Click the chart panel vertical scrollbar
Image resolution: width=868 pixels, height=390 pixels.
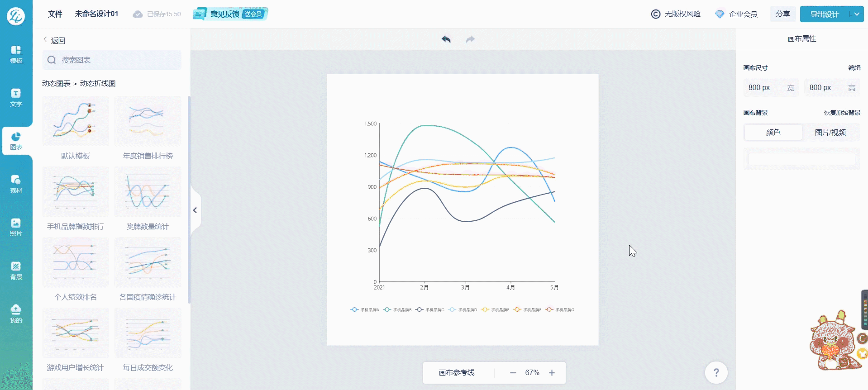tap(189, 199)
